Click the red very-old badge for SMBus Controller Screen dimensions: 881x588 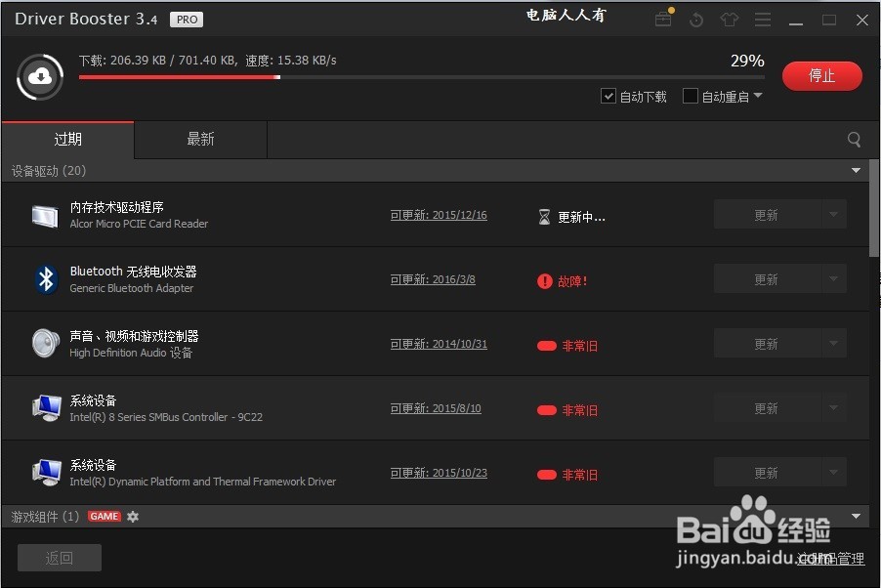pyautogui.click(x=547, y=410)
